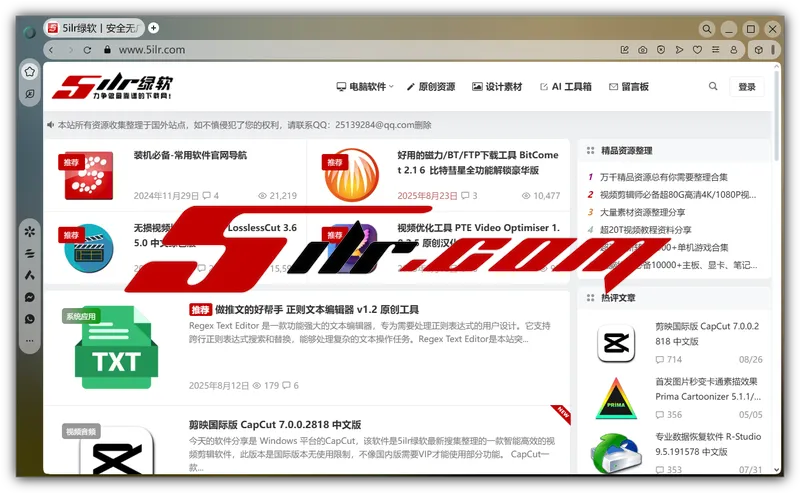Open Prima Cartoonizer 5.1.1 hot article
Viewport: 800px width, 493px height.
pos(708,389)
